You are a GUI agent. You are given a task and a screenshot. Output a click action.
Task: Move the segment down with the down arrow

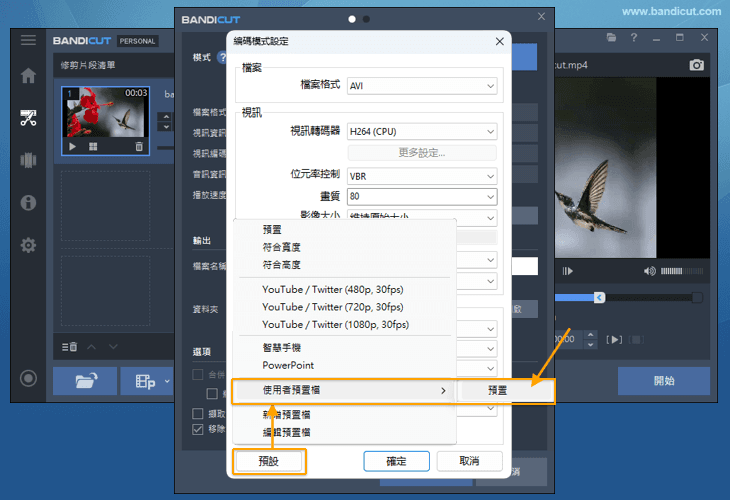pyautogui.click(x=113, y=347)
